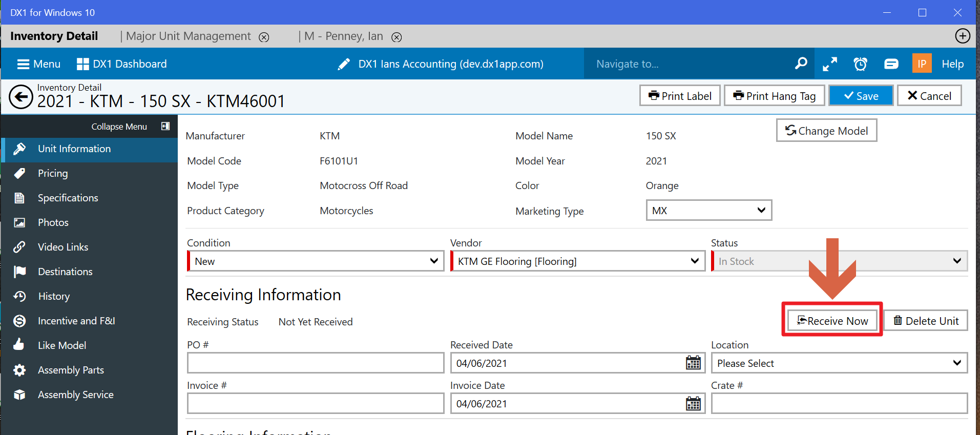Open the Like Model section
Viewport: 980px width, 435px height.
(x=90, y=345)
